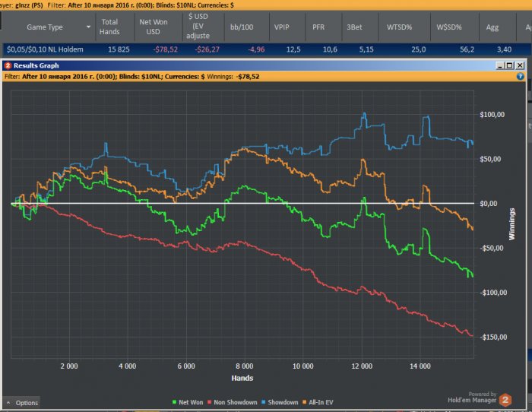Open the Game Type column dropdown arrow

click(89, 27)
